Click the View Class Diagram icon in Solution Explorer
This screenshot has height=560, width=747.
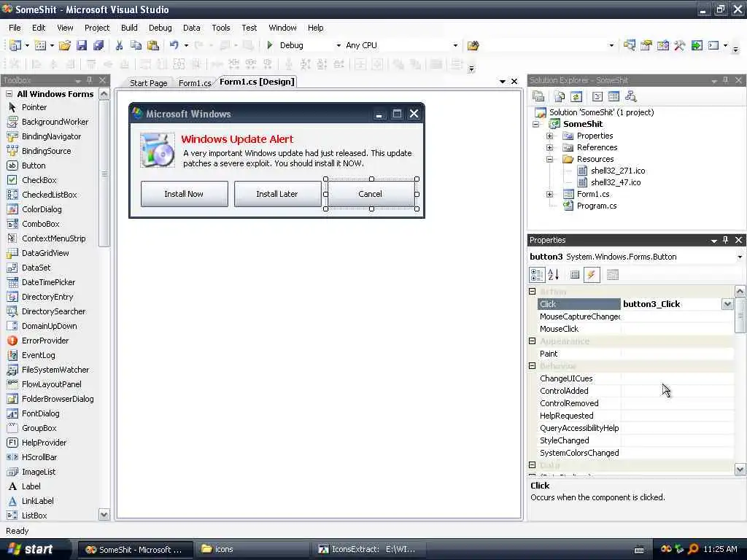[631, 97]
